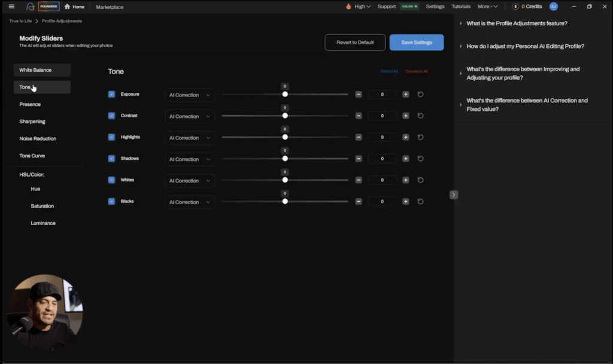The width and height of the screenshot is (613, 364).
Task: Enable the Exposure checkbox
Action: [x=111, y=94]
